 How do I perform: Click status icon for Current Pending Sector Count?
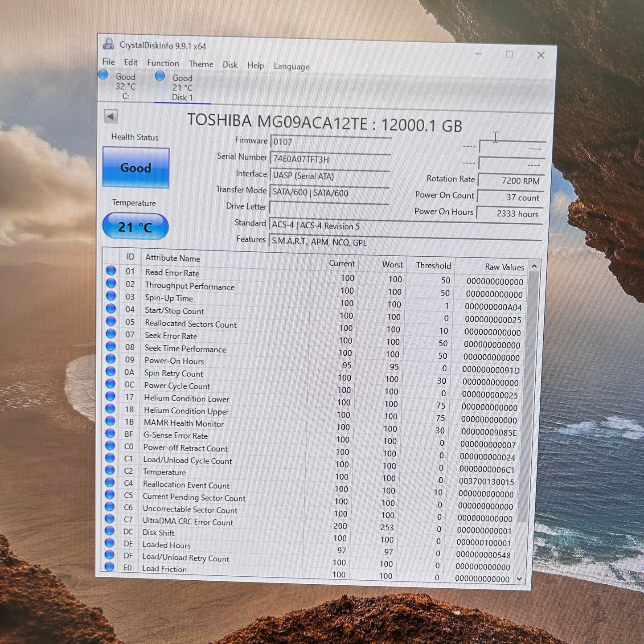pyautogui.click(x=110, y=494)
